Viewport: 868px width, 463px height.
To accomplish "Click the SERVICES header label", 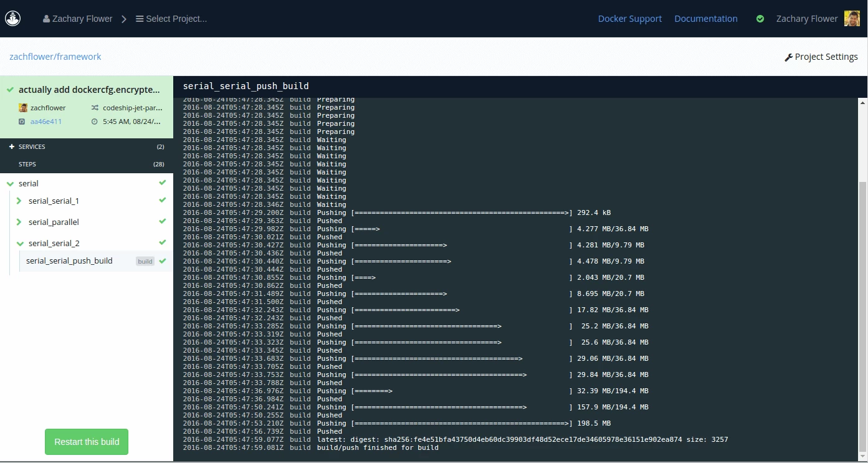I will click(32, 147).
